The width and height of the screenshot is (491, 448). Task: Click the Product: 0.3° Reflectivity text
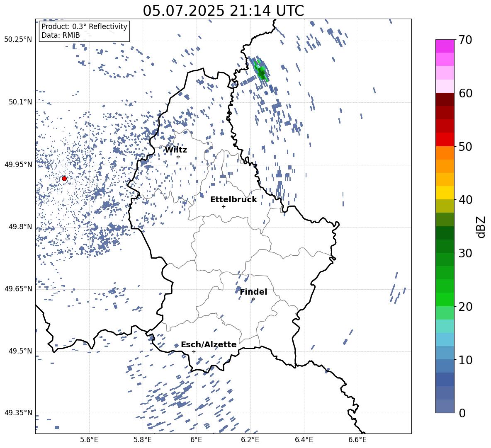tap(84, 27)
